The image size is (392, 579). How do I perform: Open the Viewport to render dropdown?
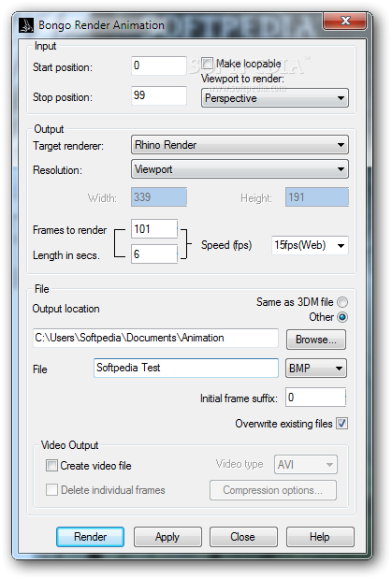coord(275,98)
